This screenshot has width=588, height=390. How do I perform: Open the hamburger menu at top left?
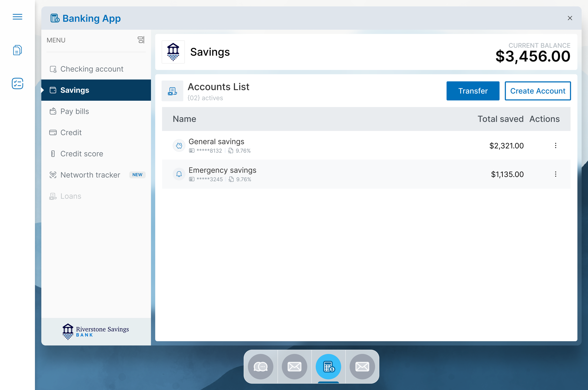coord(17,17)
